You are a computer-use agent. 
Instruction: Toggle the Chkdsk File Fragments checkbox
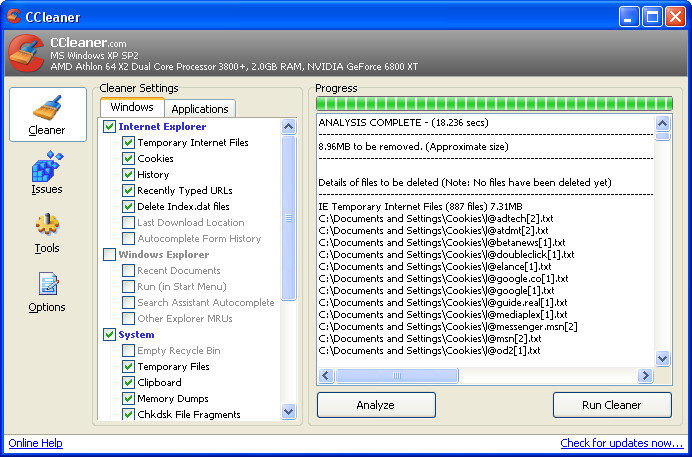click(x=128, y=414)
